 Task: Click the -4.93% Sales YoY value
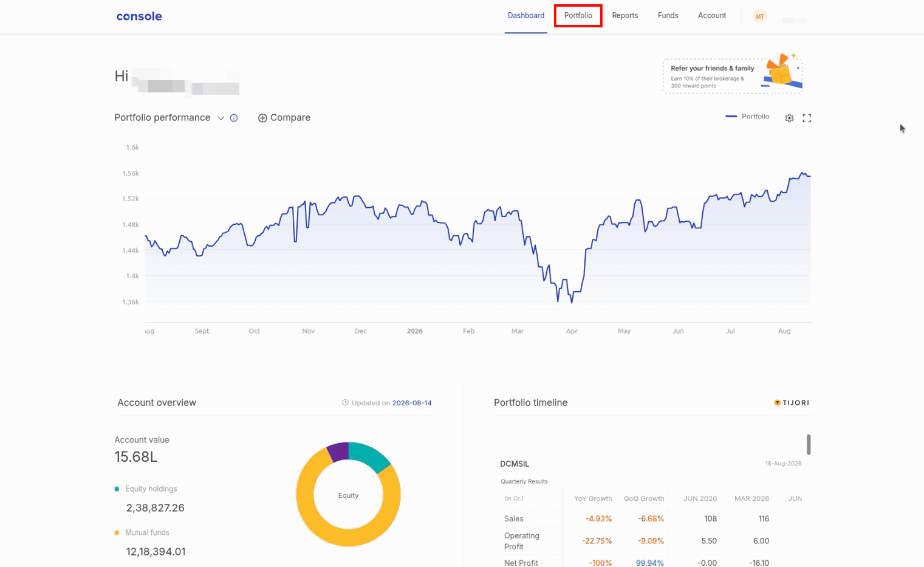[598, 519]
